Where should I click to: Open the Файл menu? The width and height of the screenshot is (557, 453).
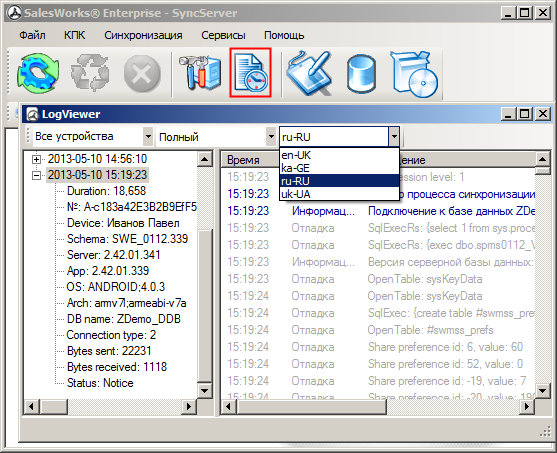pos(32,35)
